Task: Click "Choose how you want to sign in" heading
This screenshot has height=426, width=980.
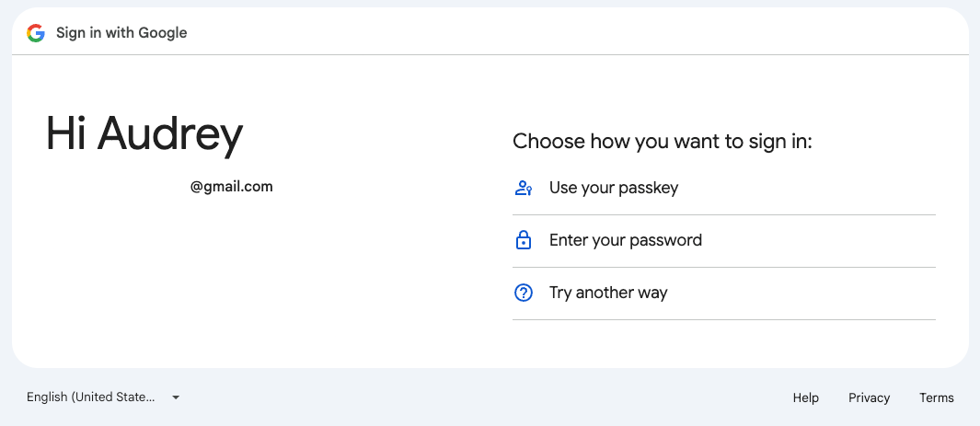Action: (662, 142)
